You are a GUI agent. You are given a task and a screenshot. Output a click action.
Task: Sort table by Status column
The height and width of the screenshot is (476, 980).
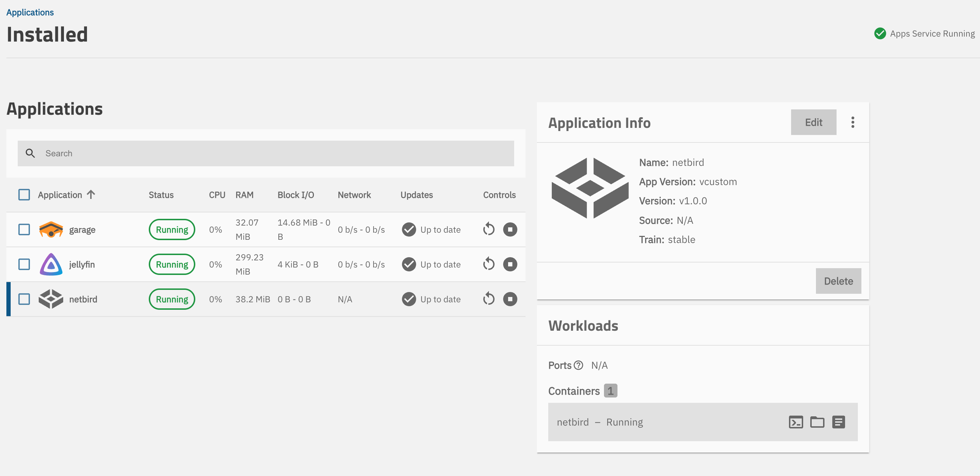coord(161,195)
